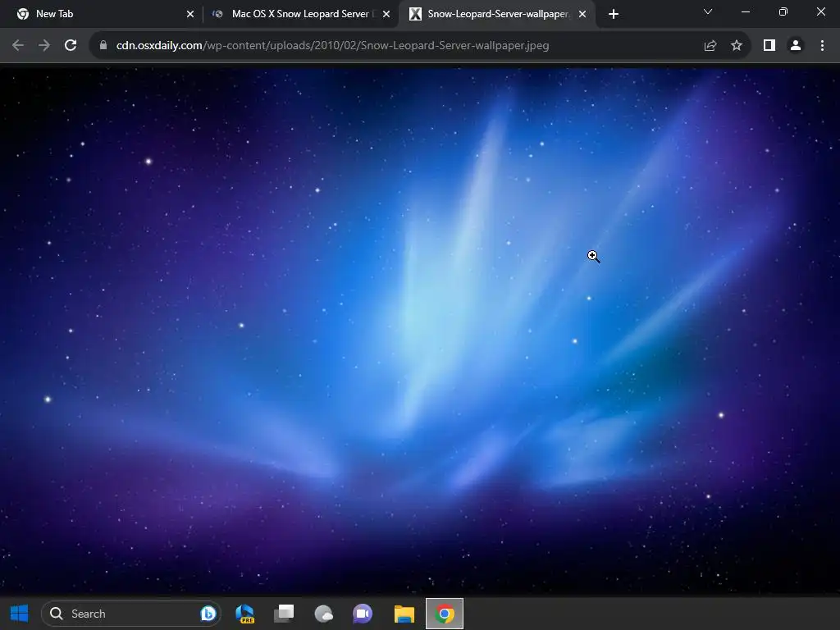Viewport: 840px width, 630px height.
Task: Expand the tab search dropdown
Action: [708, 11]
